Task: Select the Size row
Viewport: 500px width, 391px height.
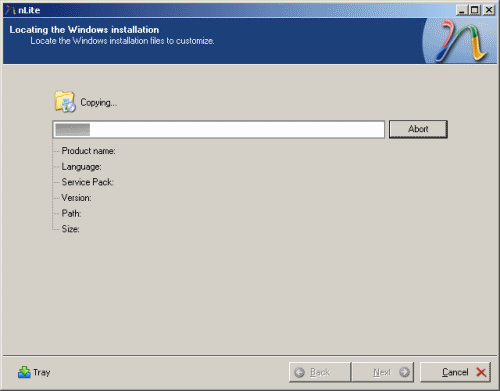Action: click(70, 229)
